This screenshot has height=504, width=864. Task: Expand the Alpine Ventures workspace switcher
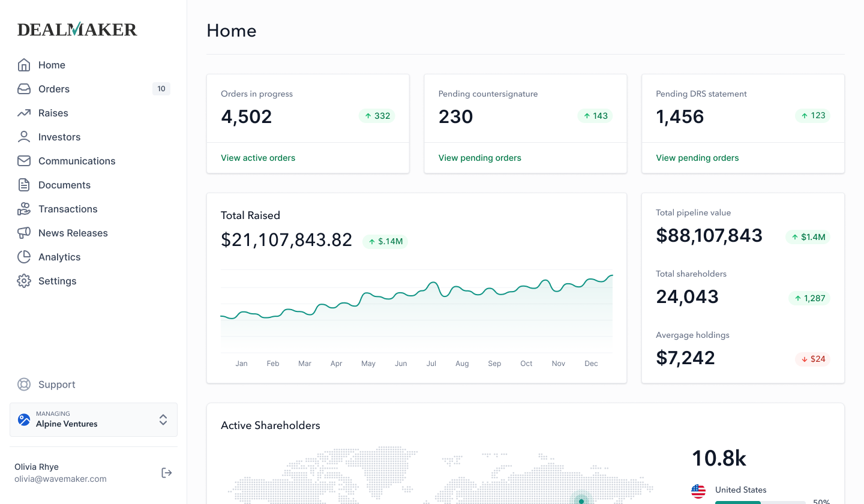click(x=163, y=420)
